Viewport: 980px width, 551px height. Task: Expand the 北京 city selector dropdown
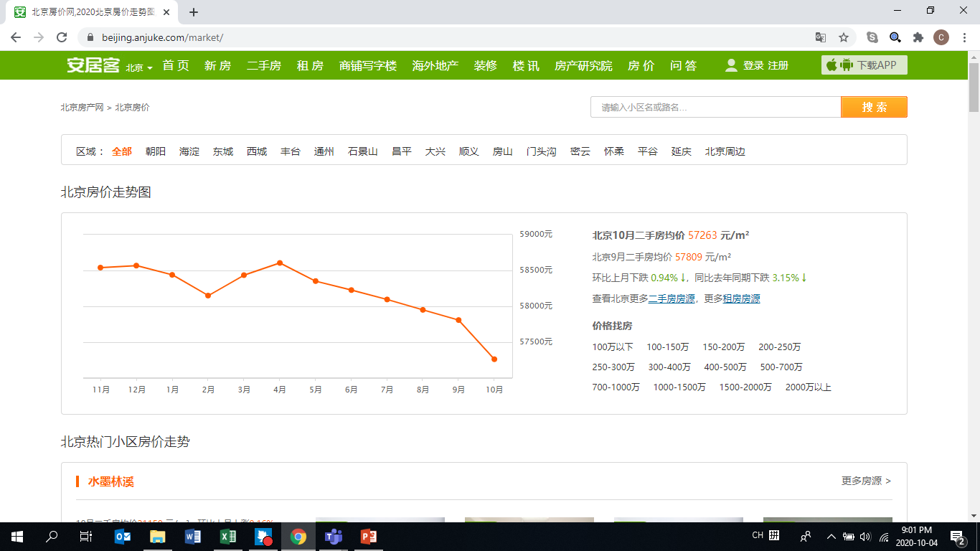(x=139, y=67)
